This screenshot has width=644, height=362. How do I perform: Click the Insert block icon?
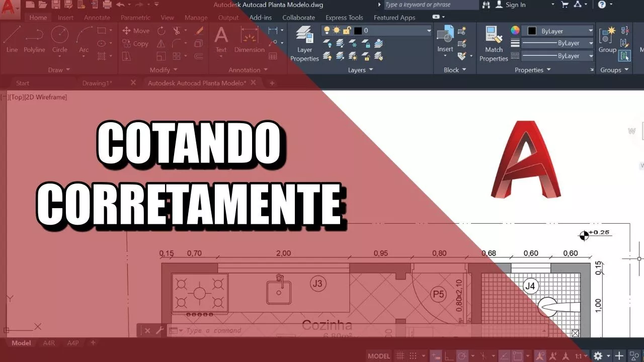[x=445, y=40]
